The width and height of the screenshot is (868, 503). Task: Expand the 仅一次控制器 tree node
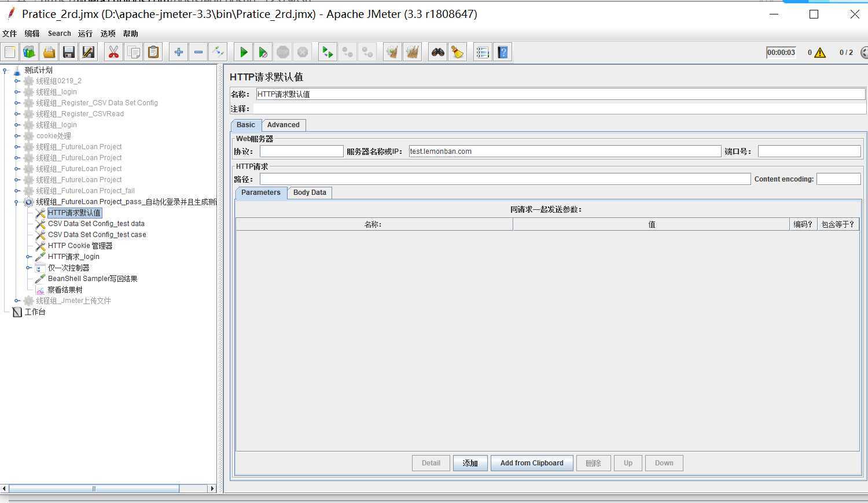pyautogui.click(x=29, y=268)
